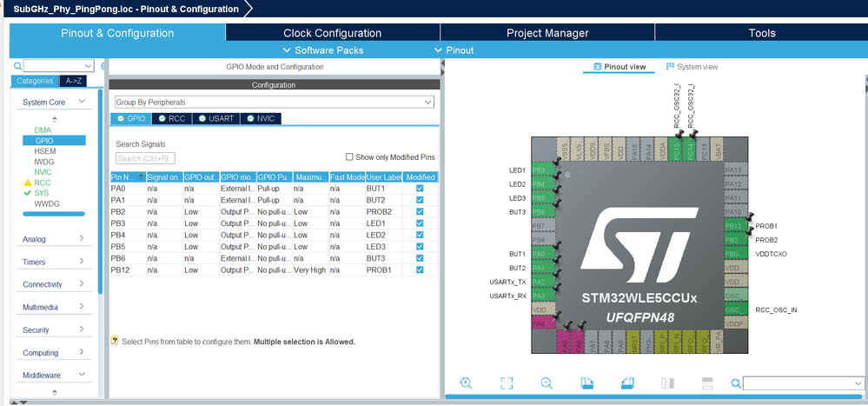Rotate the chip counter-clockwise
Screen dimensions: 868x406
(627, 383)
